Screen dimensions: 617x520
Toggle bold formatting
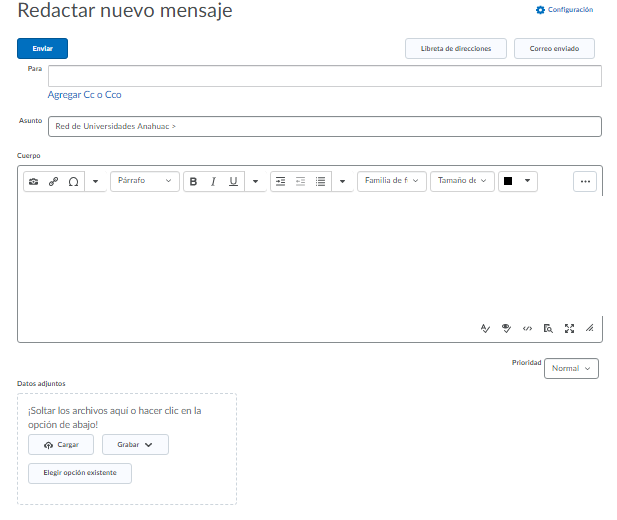193,181
